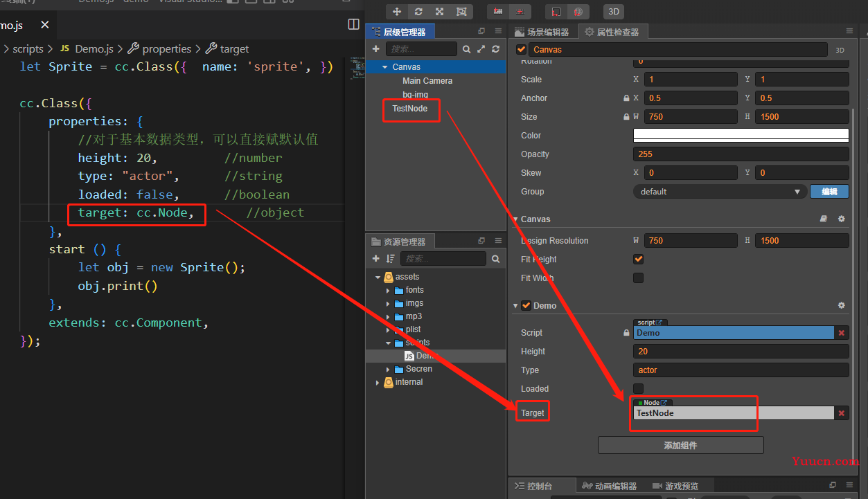Pop out the hierarchy panel window
Screen dimensions: 868x499
(x=481, y=31)
